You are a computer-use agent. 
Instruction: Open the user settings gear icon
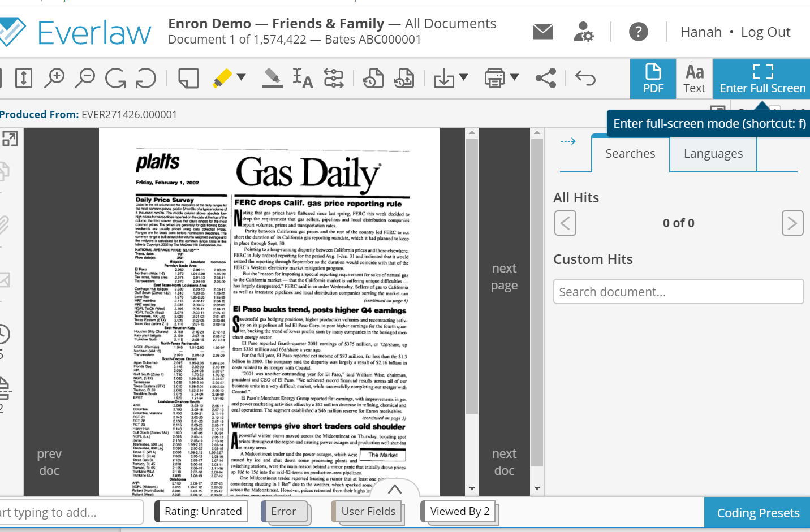click(x=583, y=32)
